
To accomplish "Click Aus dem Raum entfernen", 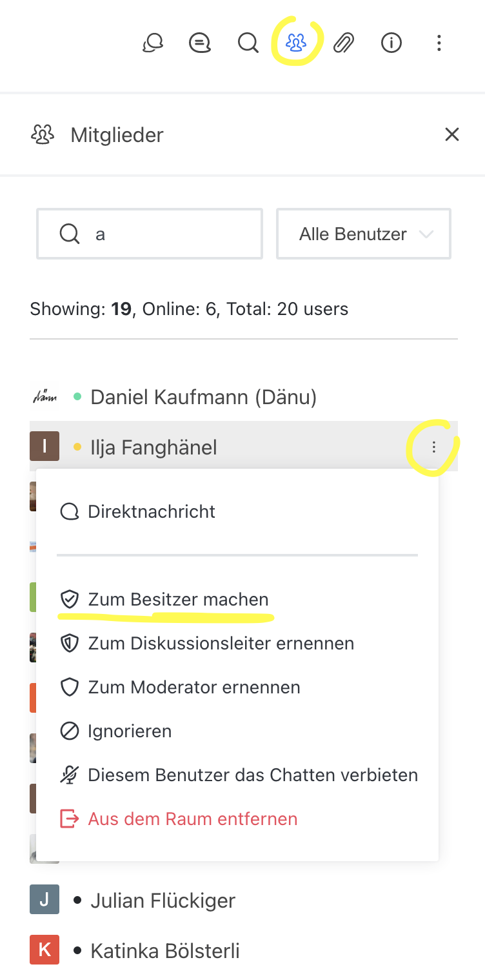I will coord(192,819).
